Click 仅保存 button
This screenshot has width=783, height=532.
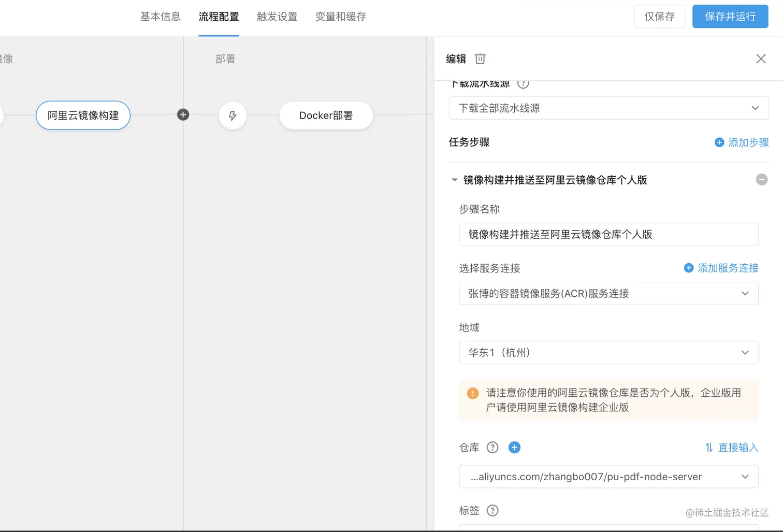click(659, 17)
